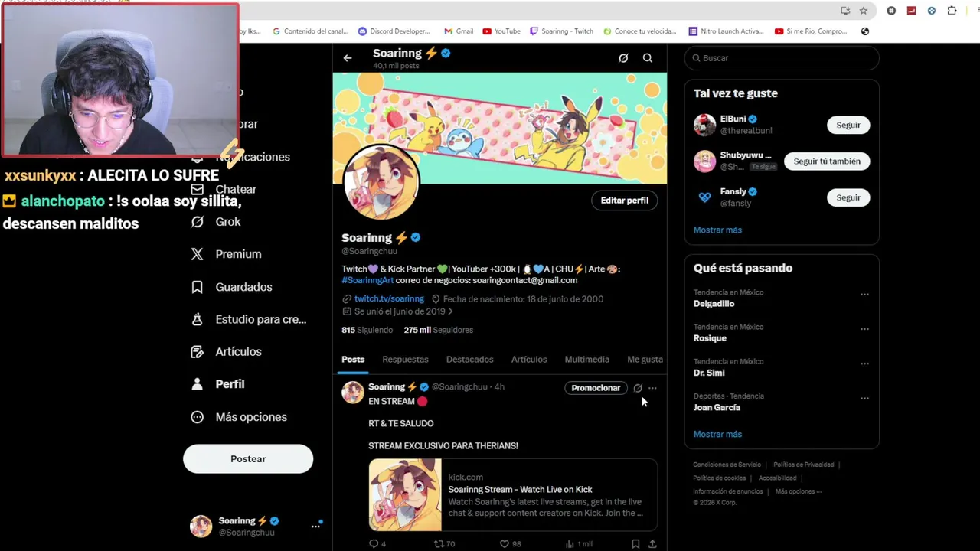Open browser extensions puzzle icon
This screenshot has width=980, height=551.
(952, 11)
